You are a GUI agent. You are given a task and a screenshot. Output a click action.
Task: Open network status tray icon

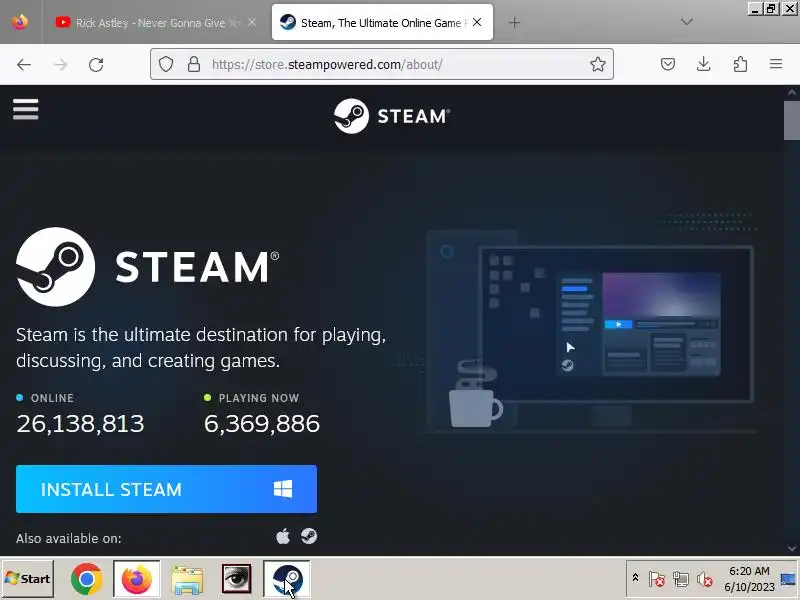coord(681,579)
